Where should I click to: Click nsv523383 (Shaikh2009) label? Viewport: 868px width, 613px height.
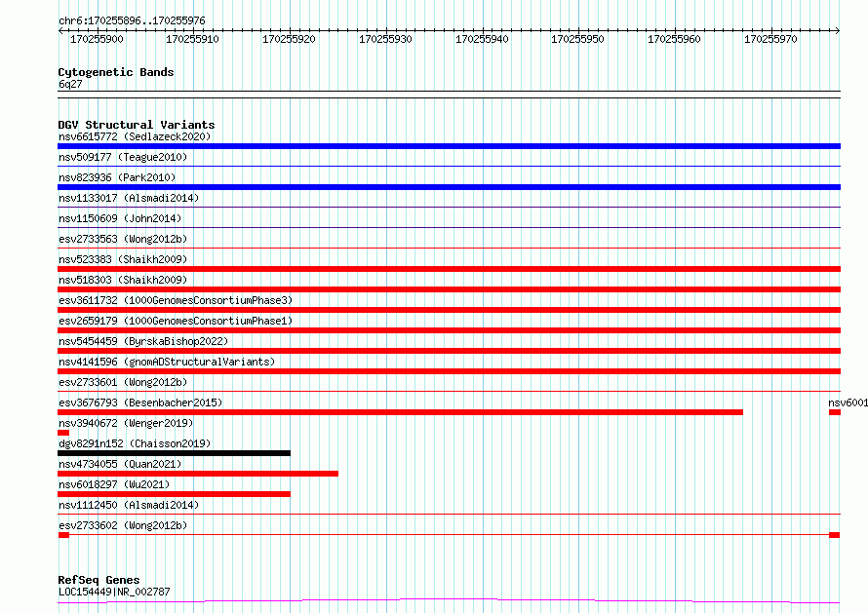click(x=123, y=259)
